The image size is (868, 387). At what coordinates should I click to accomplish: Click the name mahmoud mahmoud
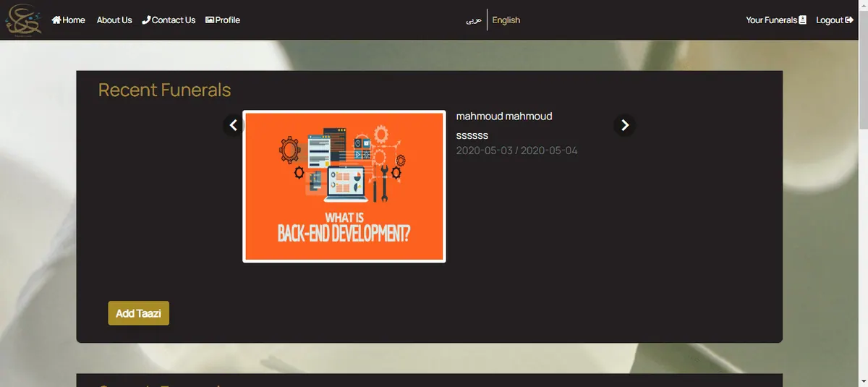(504, 116)
